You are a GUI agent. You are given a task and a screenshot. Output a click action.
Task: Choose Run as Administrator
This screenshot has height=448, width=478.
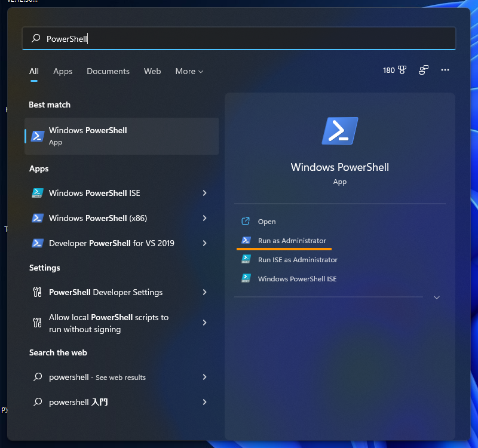tap(292, 241)
